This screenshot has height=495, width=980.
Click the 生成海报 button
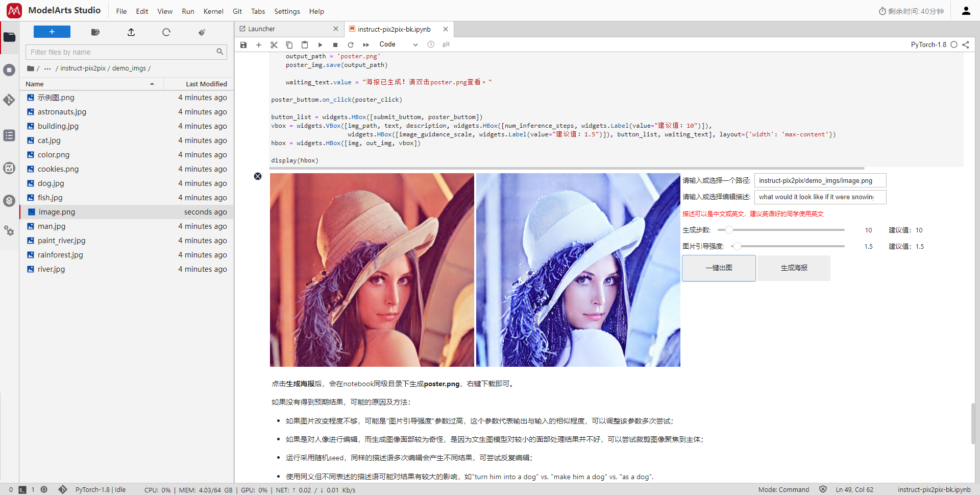(794, 268)
